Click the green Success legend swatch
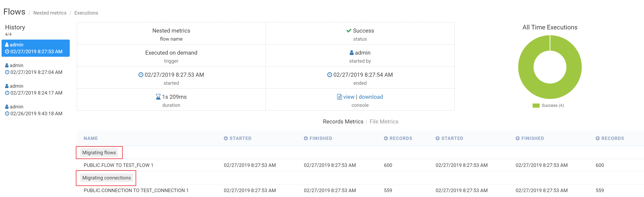This screenshot has width=644, height=197. (x=536, y=106)
